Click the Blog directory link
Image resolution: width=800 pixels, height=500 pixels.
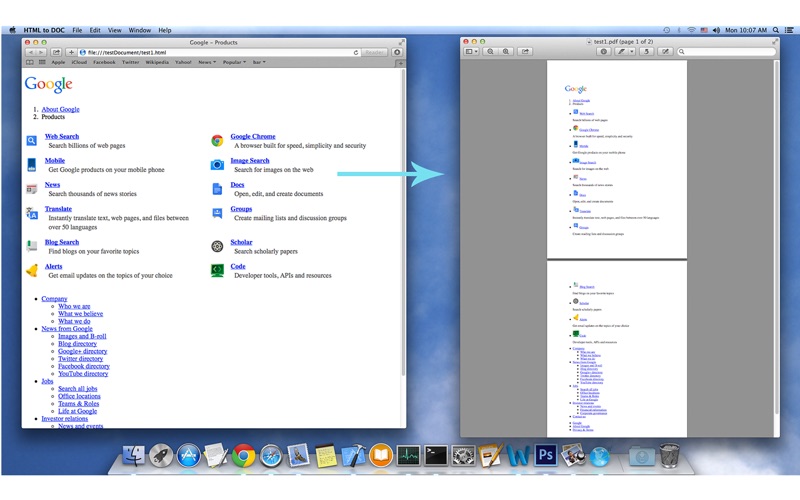coord(77,344)
